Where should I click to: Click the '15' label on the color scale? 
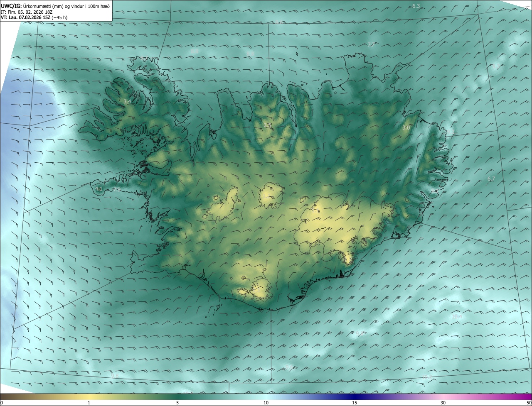coord(355,403)
